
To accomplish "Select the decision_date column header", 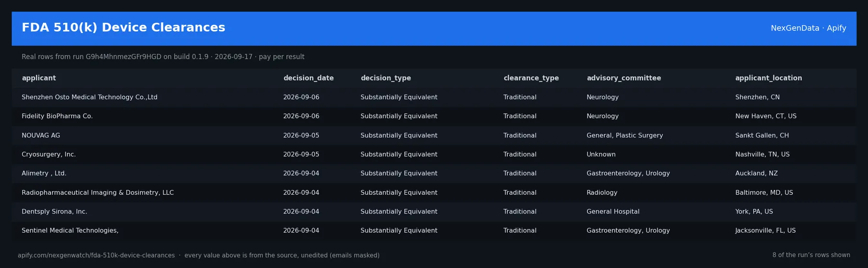I will coord(308,78).
